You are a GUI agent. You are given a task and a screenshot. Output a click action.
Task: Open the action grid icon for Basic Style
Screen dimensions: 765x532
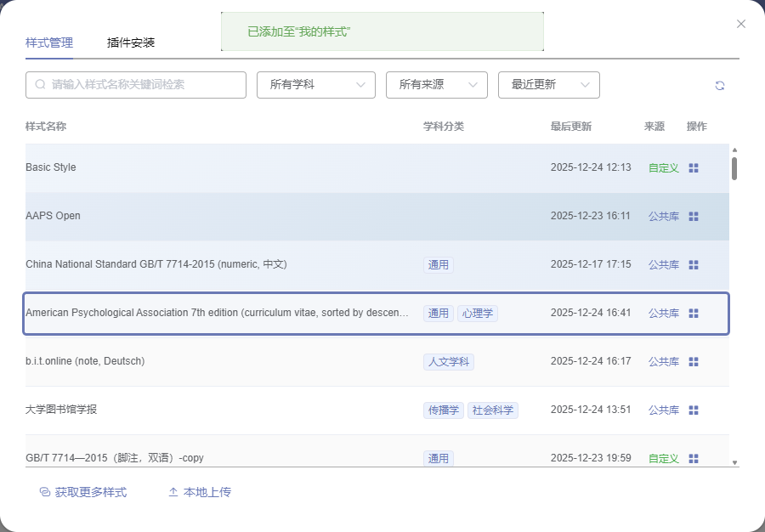coord(694,168)
